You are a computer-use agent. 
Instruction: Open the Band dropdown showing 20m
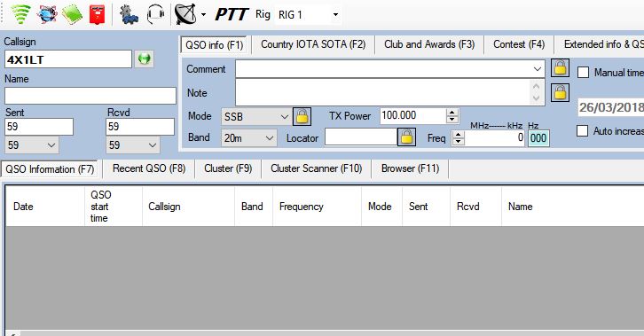click(249, 138)
